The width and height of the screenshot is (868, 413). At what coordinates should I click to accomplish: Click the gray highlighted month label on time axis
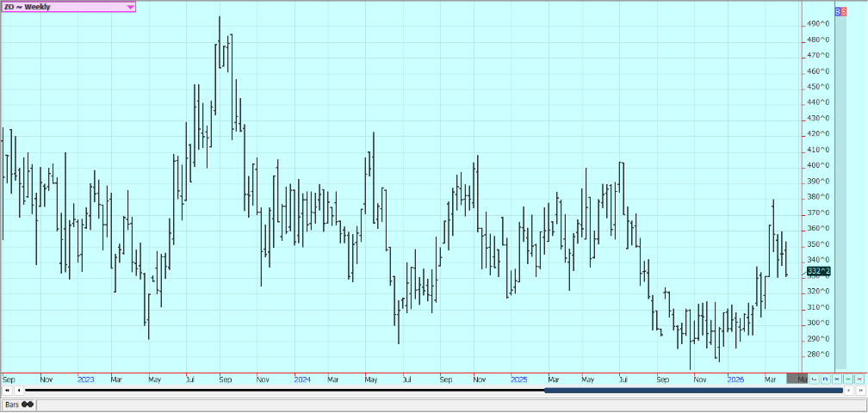tap(797, 379)
